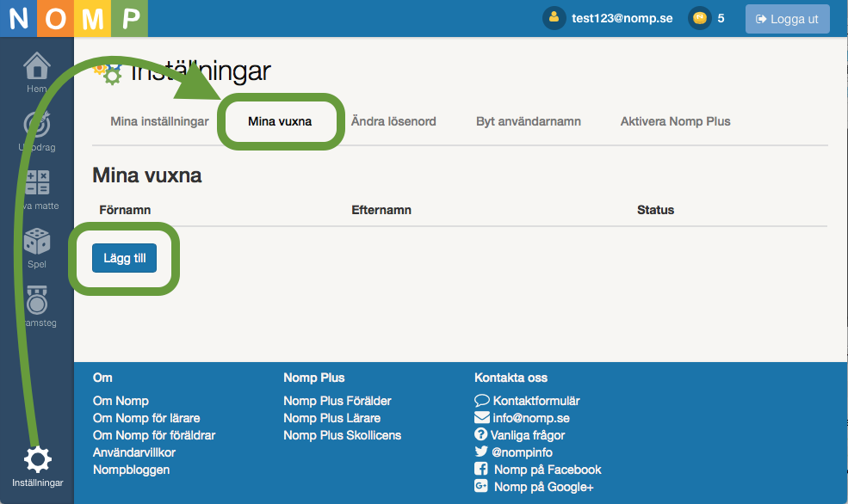This screenshot has width=848, height=504.
Task: Select the Mina vuxna tab
Action: pyautogui.click(x=280, y=121)
